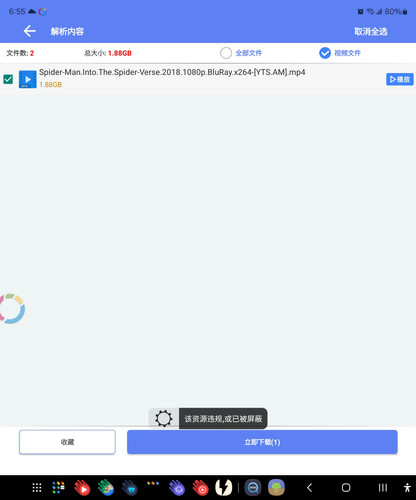Play the Spider-Man video with 播放 button
Screen dimensions: 416x500
[x=400, y=79]
